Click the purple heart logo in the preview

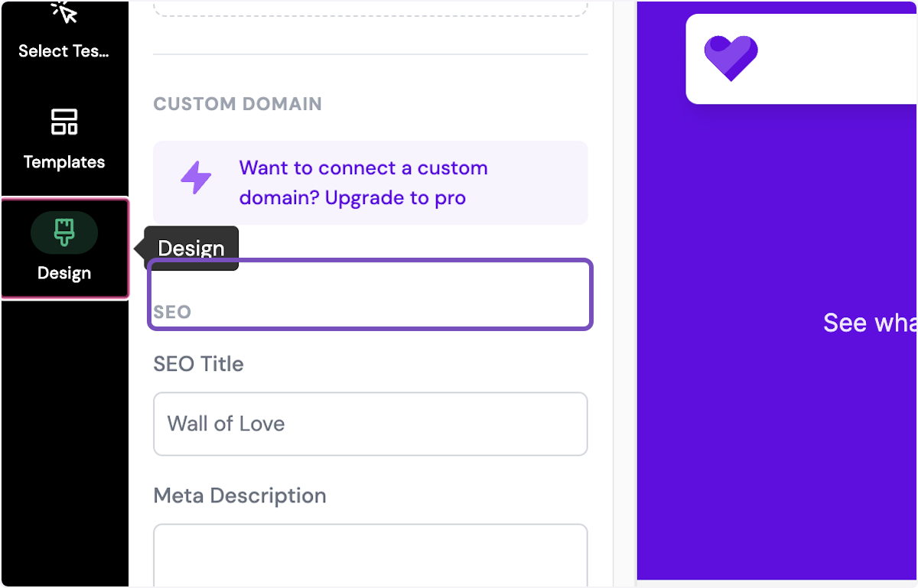click(731, 58)
